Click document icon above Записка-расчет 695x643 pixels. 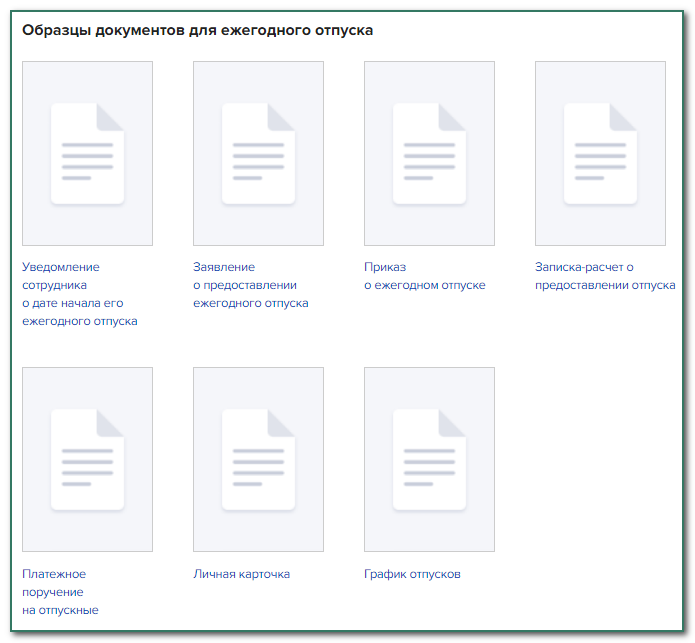pos(600,154)
